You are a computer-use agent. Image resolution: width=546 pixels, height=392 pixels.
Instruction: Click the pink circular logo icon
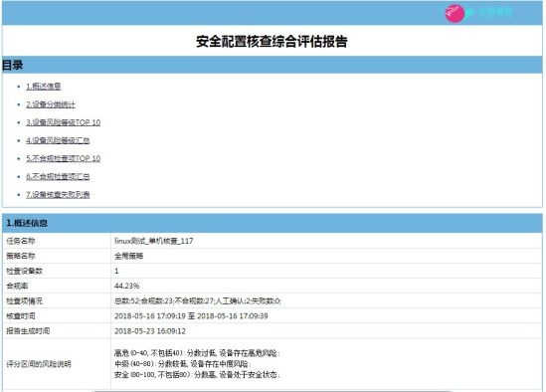[x=455, y=13]
